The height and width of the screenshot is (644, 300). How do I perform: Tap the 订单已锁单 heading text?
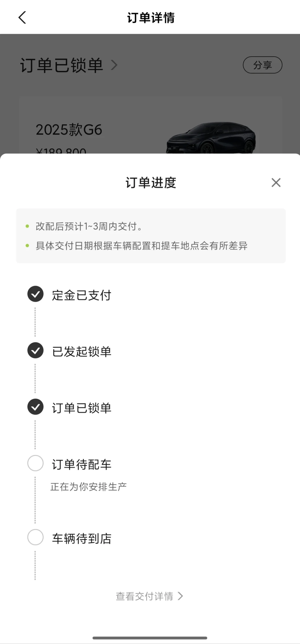(62, 65)
